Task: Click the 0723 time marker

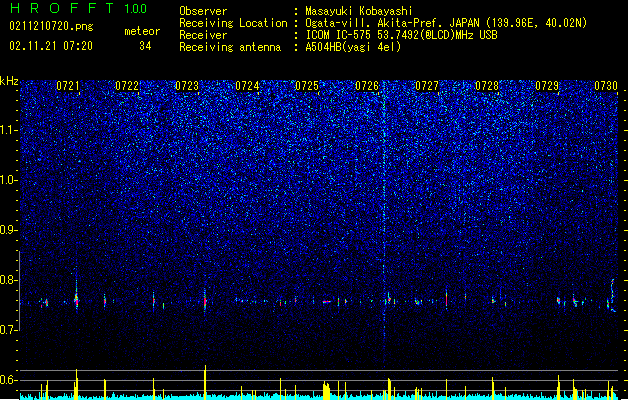Action: click(187, 86)
